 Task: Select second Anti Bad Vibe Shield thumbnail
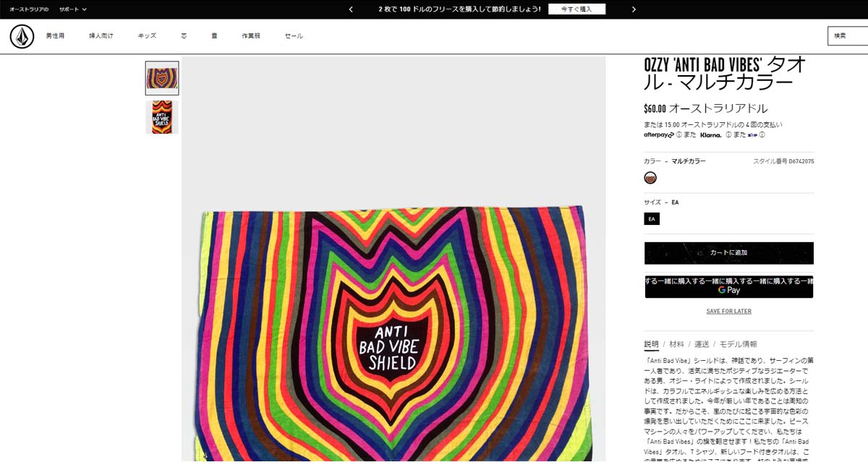point(162,117)
